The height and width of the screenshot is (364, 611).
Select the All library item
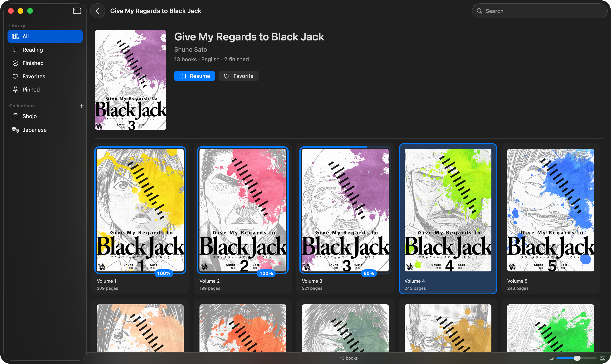click(45, 36)
